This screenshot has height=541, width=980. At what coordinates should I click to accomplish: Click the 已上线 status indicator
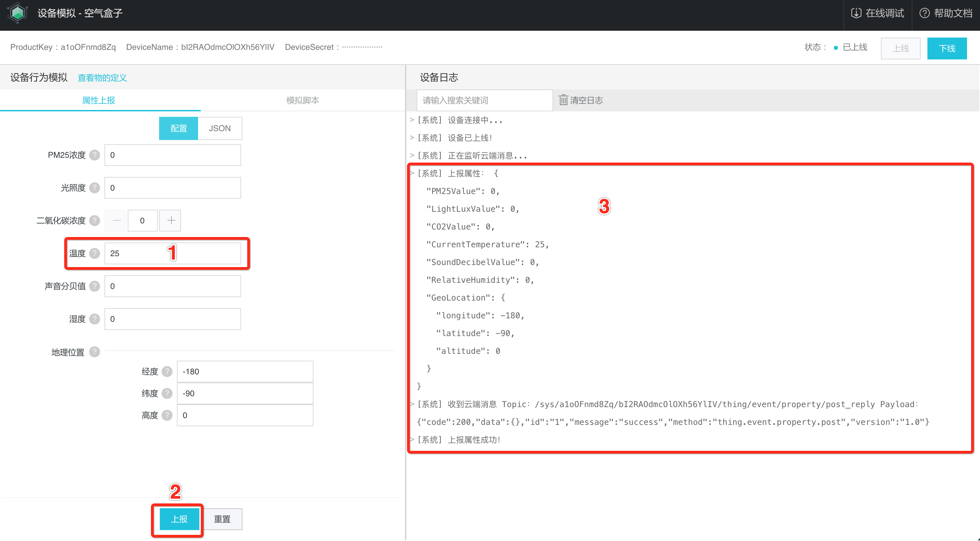851,47
